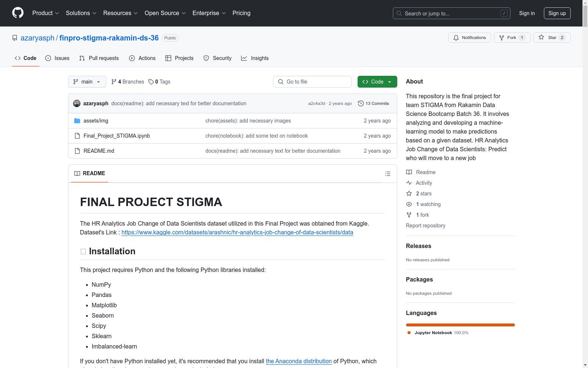
Task: Click Report repository link
Action: [x=426, y=226]
